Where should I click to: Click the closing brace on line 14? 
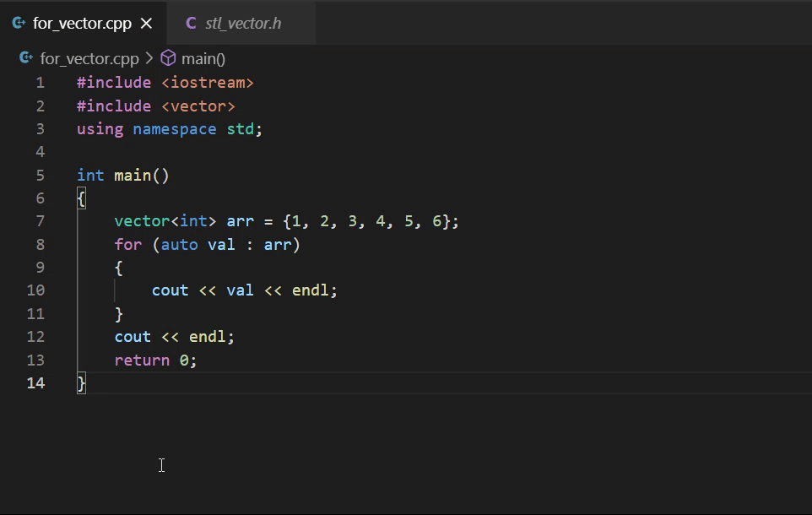tap(81, 383)
